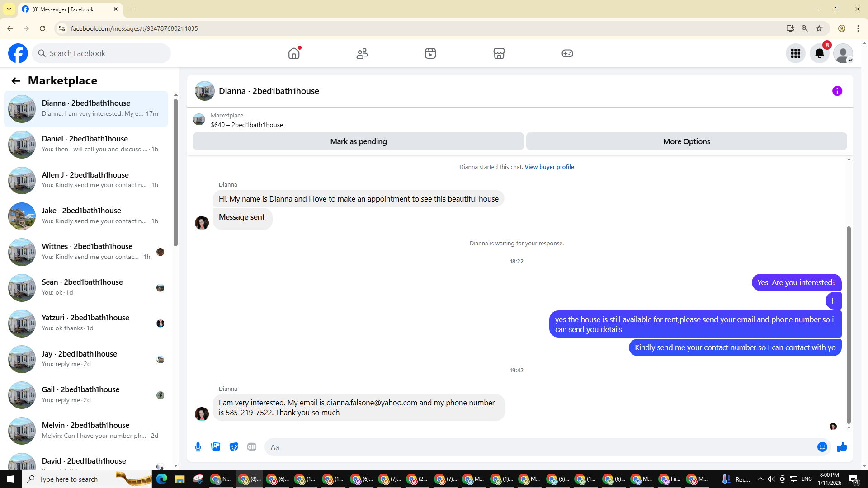Open the Sean conversation

pyautogui.click(x=86, y=288)
